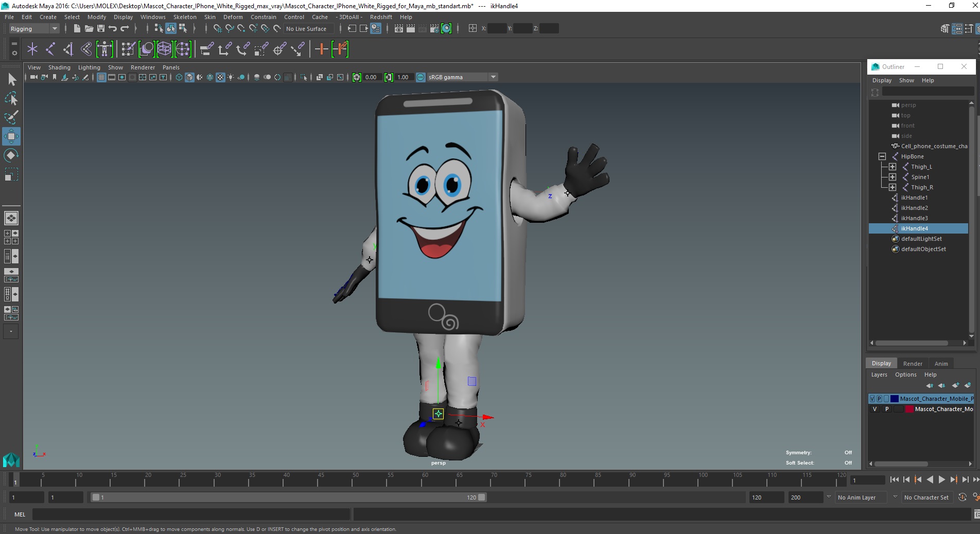Click Go to start of playback range
Image resolution: width=980 pixels, height=534 pixels.
point(895,479)
